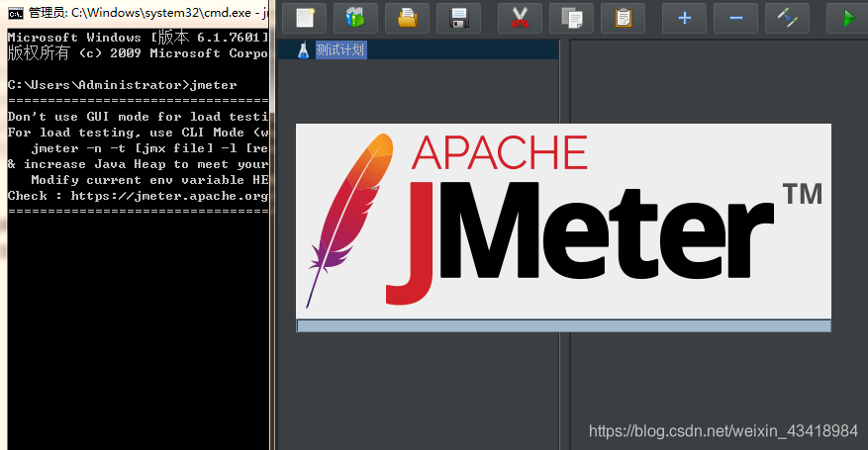Click the 'Modify current env variable' line in cmd
The width and height of the screenshot is (868, 450).
click(149, 180)
